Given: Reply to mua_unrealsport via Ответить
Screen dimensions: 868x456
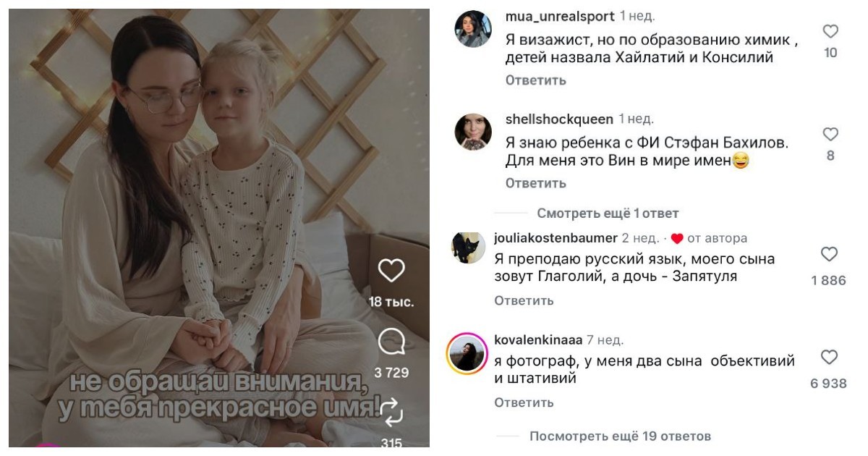Looking at the screenshot, I should click(x=535, y=80).
